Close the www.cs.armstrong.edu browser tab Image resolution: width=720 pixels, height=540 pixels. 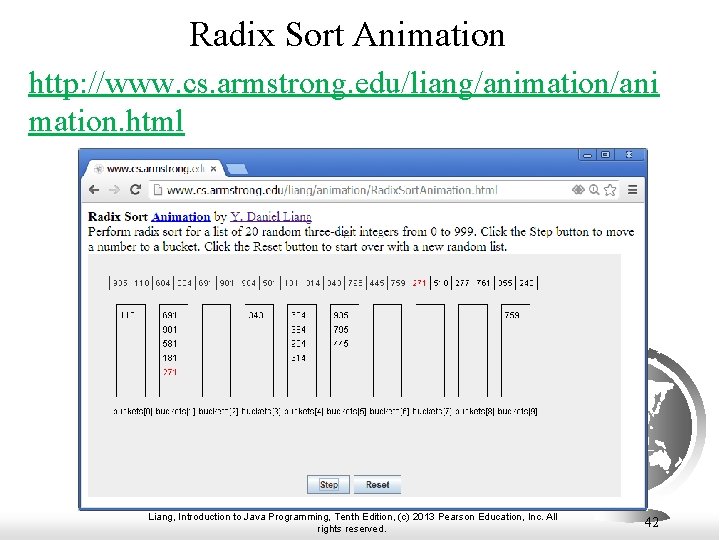(214, 169)
